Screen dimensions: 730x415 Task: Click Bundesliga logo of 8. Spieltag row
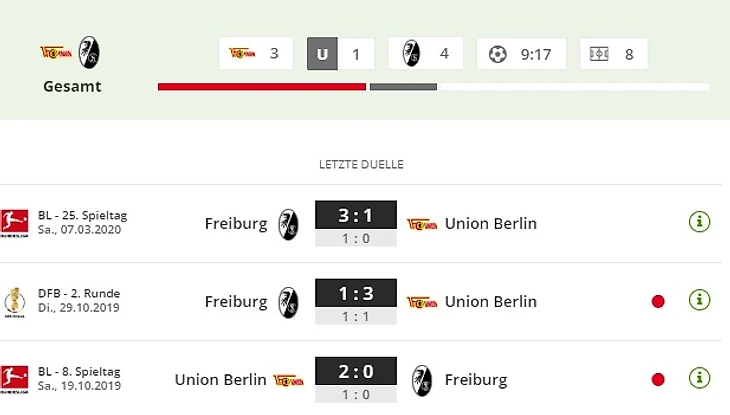point(12,378)
